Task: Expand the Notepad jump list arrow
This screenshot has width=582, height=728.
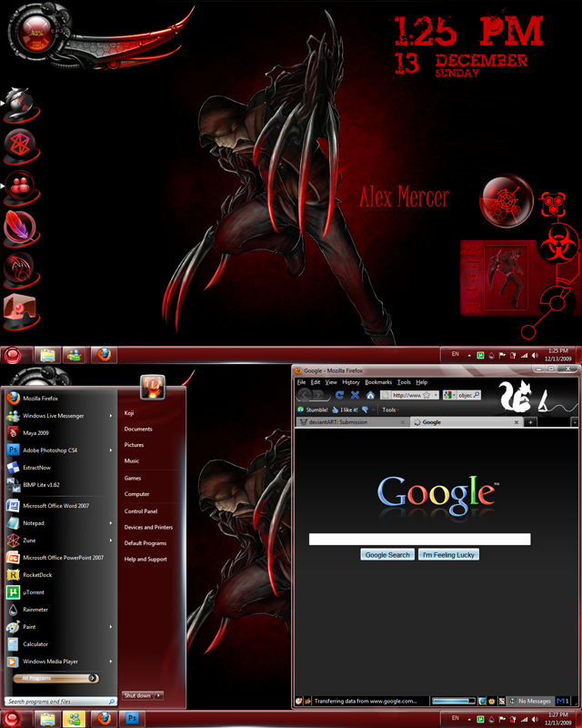Action: [x=110, y=523]
